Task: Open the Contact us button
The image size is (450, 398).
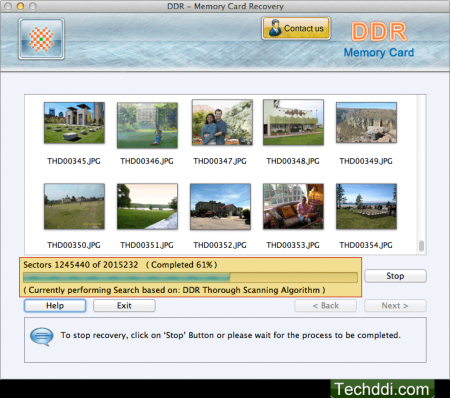Action: coord(296,28)
